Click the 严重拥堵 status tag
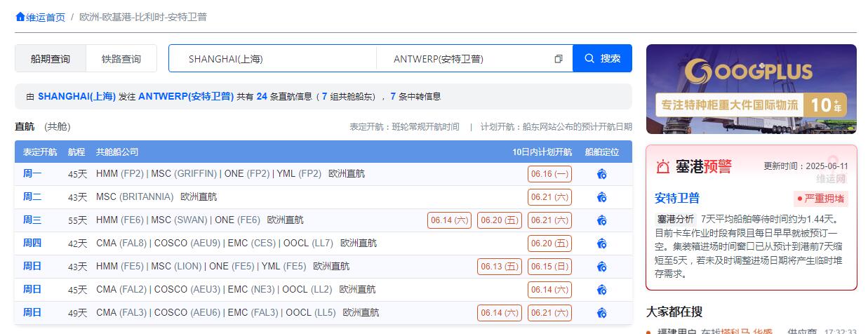This screenshot has height=334, width=868. (821, 199)
